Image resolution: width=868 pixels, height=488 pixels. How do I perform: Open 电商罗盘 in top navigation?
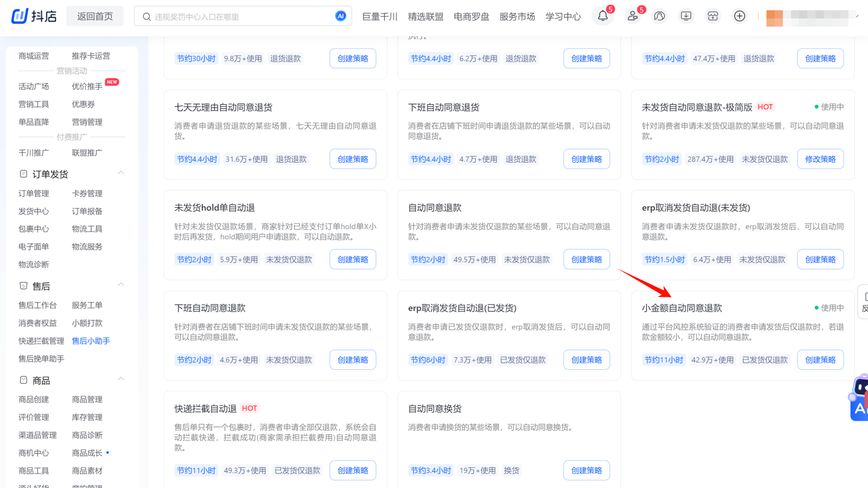point(472,17)
